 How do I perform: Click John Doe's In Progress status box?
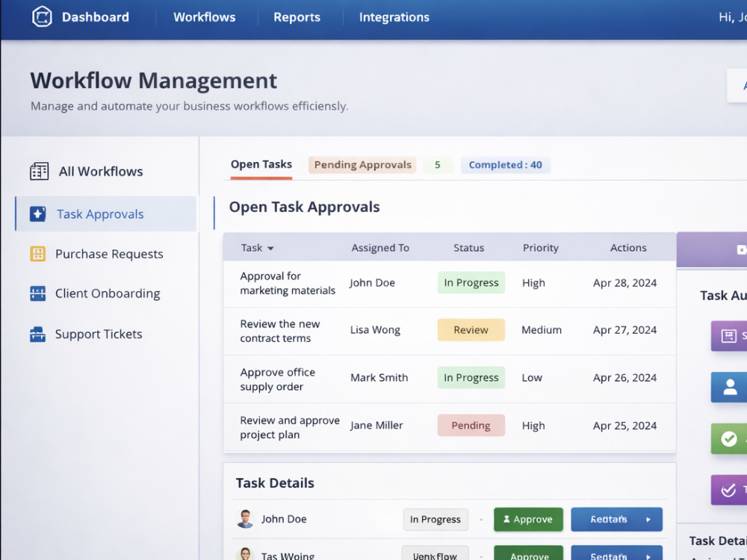coord(436,520)
